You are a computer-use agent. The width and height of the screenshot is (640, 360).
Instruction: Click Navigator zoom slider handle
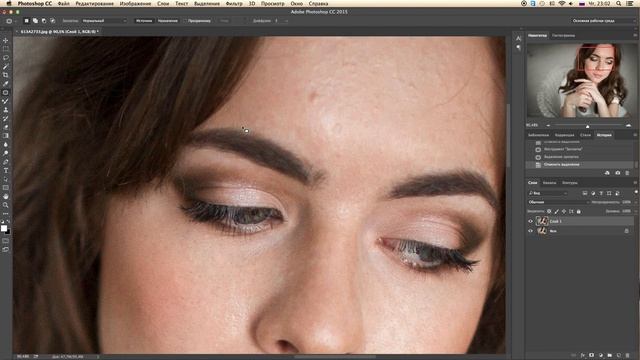click(587, 126)
